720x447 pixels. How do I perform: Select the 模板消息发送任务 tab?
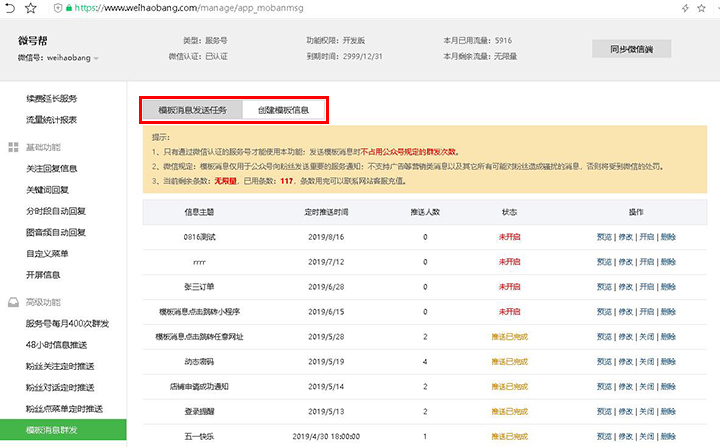[192, 110]
